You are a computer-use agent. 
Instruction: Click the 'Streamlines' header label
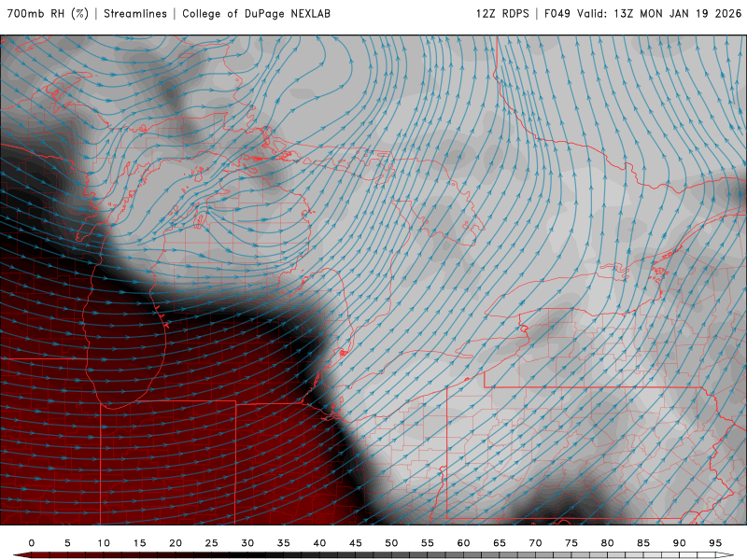135,14
